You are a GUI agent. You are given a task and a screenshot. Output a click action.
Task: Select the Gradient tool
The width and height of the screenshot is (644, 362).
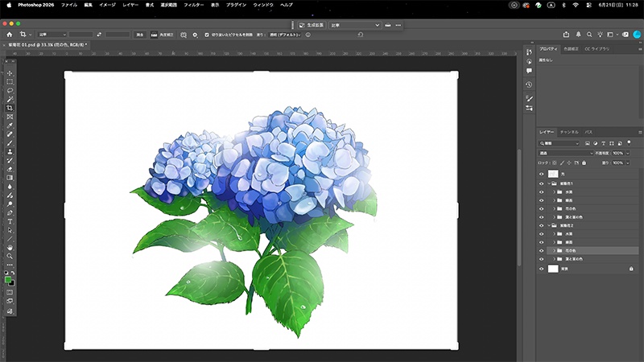tap(10, 178)
